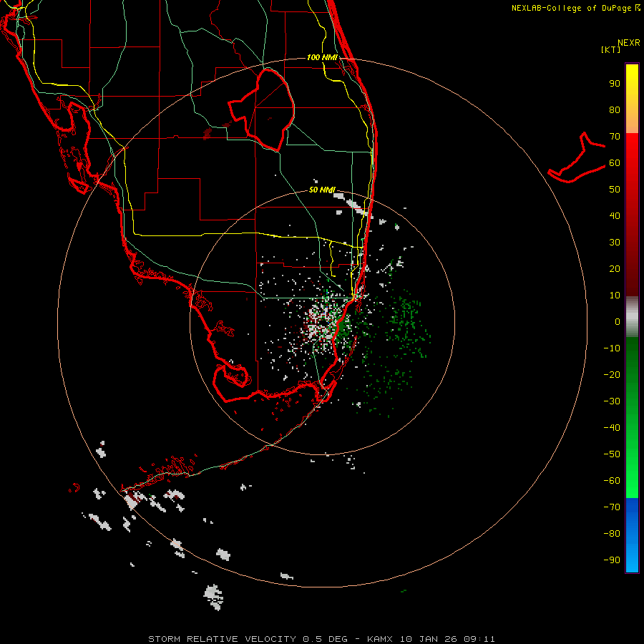Click the Storm Relative Velocity caption at the bottom

[321, 639]
